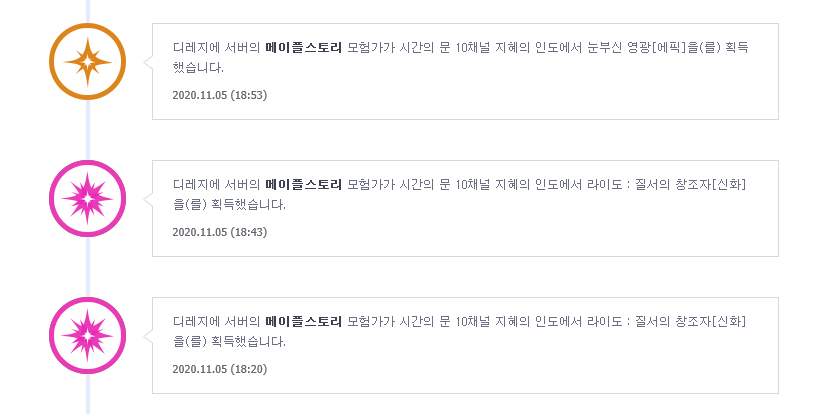Viewport: 827px width, 414px height.
Task: Click speech-bubble pointer of the 18:53 entry
Action: click(x=148, y=62)
